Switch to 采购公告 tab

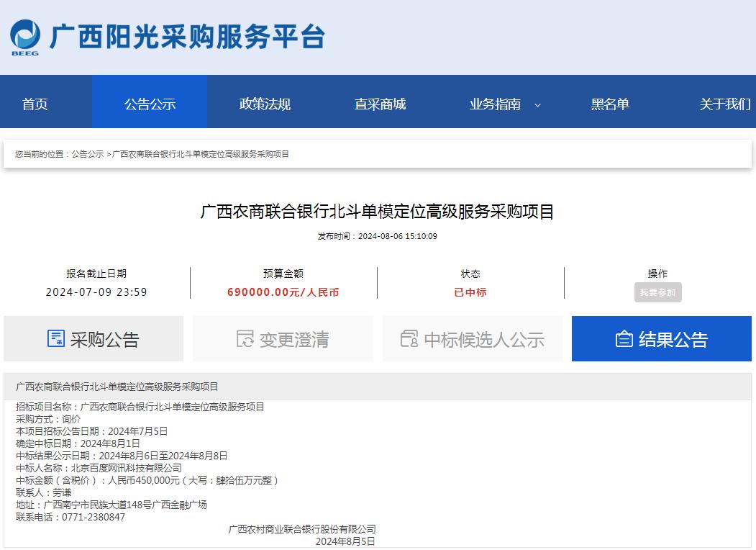tap(94, 338)
